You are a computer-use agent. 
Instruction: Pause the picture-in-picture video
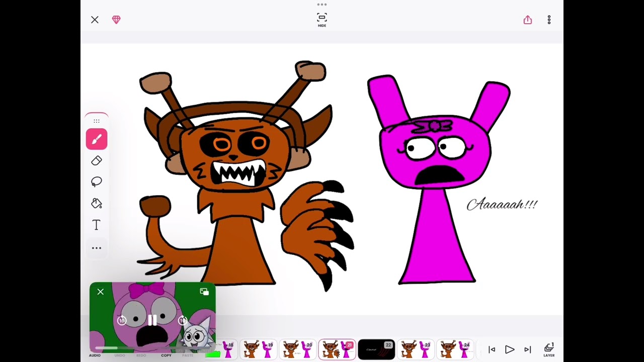click(x=152, y=320)
